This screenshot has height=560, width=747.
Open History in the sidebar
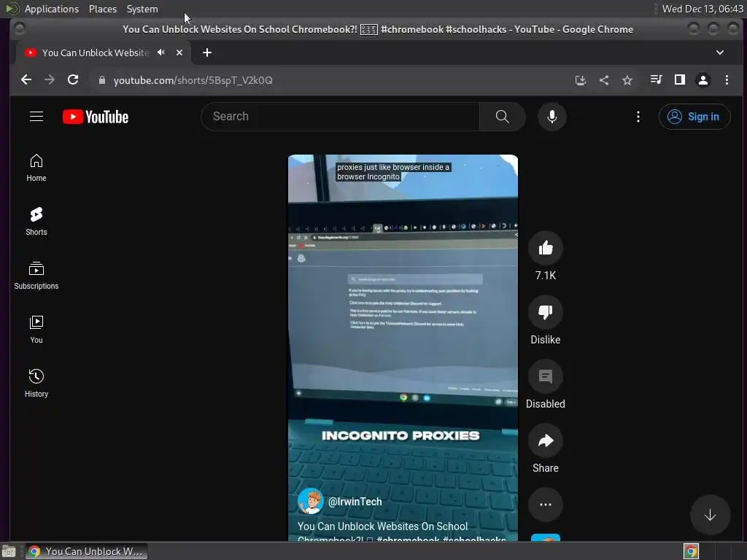tap(36, 384)
